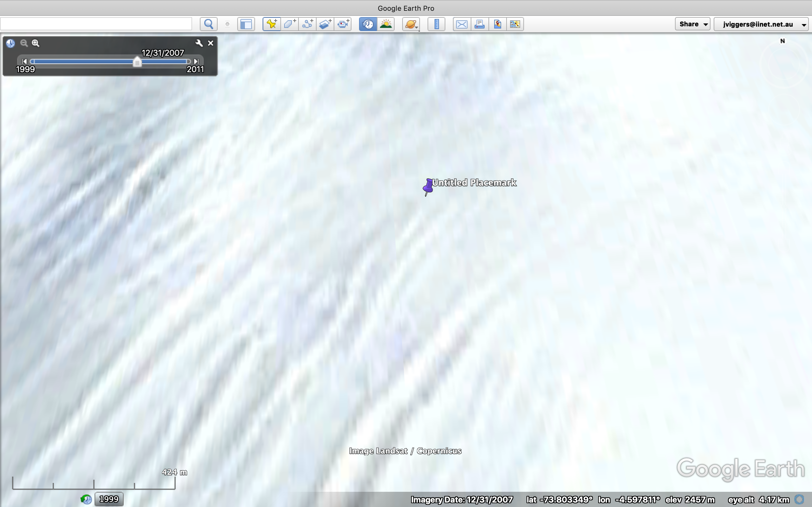View the map in Google Maps
The image size is (812, 507).
[515, 24]
